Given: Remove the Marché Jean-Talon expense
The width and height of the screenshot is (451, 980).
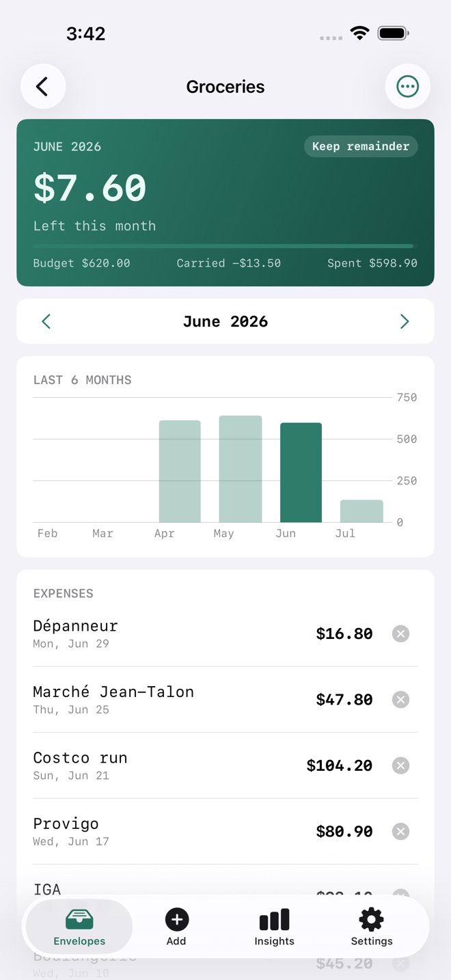Looking at the screenshot, I should (401, 699).
